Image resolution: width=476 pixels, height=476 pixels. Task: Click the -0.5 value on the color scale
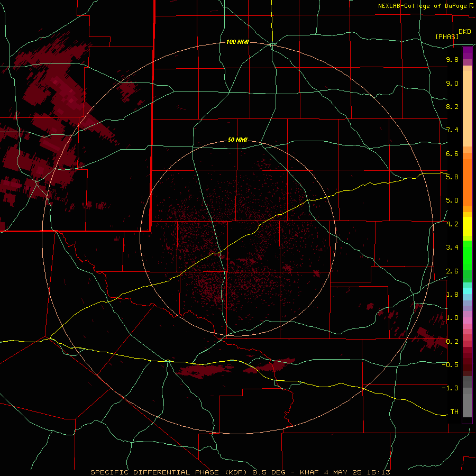(x=450, y=365)
